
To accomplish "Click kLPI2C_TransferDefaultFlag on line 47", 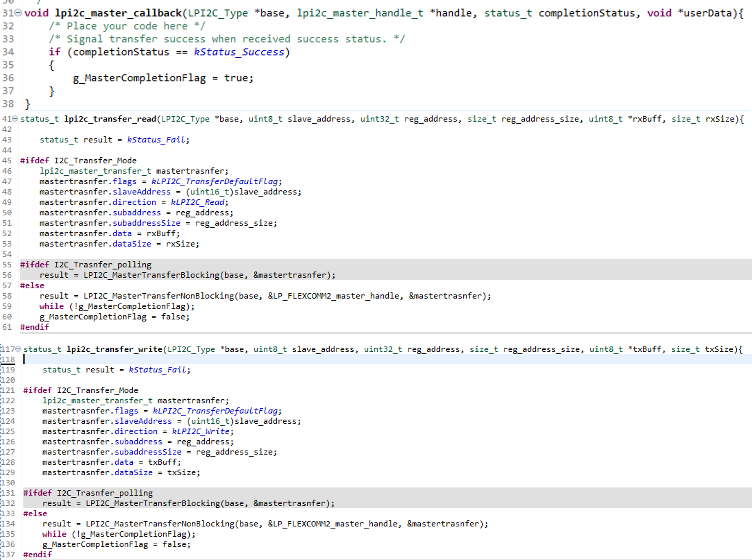I will point(214,181).
